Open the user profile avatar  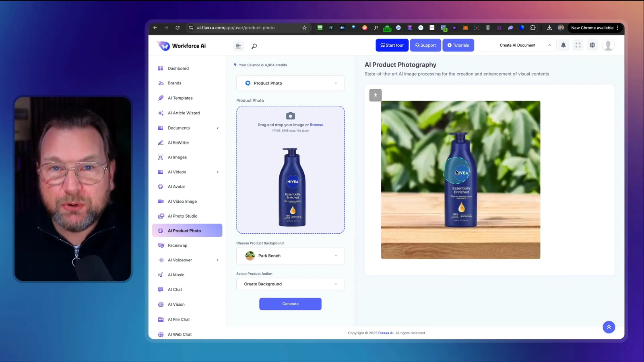click(608, 45)
